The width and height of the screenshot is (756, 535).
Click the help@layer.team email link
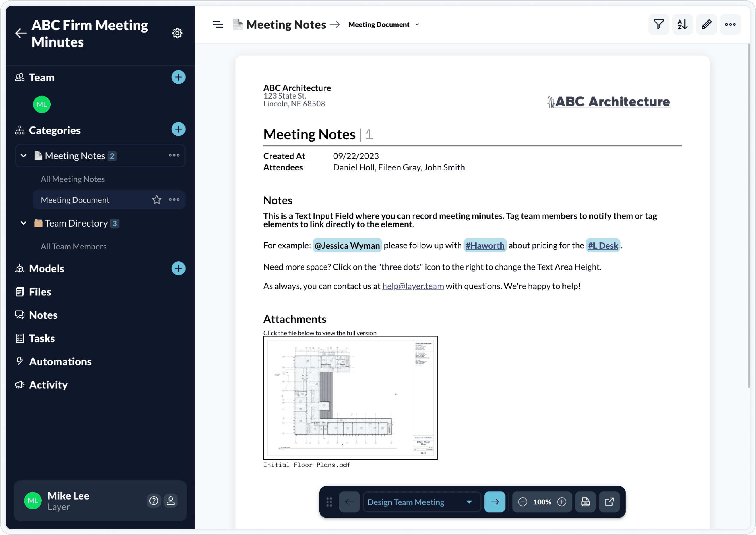413,286
